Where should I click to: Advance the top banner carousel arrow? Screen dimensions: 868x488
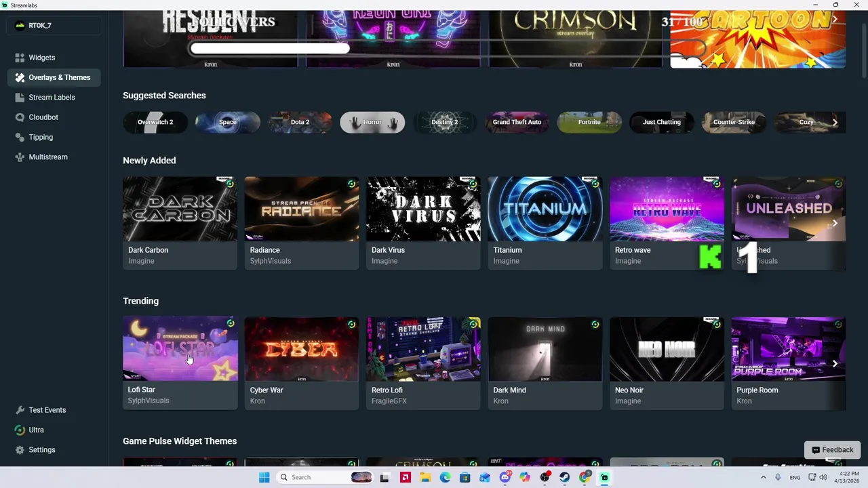coord(835,20)
